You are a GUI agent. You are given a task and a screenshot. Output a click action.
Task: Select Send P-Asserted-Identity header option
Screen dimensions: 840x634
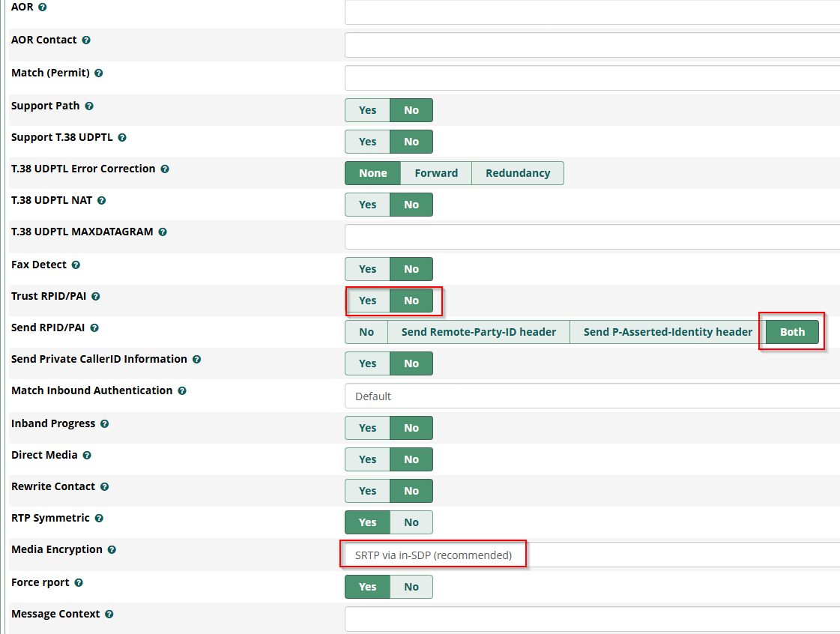click(x=667, y=332)
